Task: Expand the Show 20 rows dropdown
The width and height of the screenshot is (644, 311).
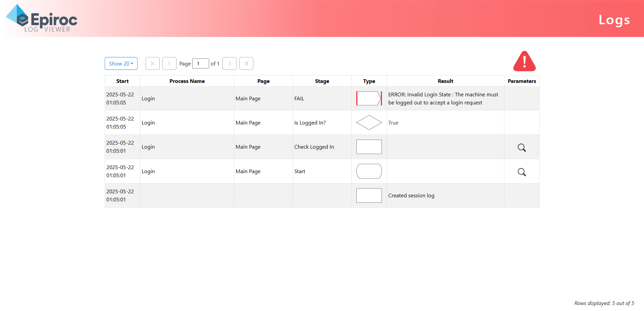Action: [x=121, y=64]
